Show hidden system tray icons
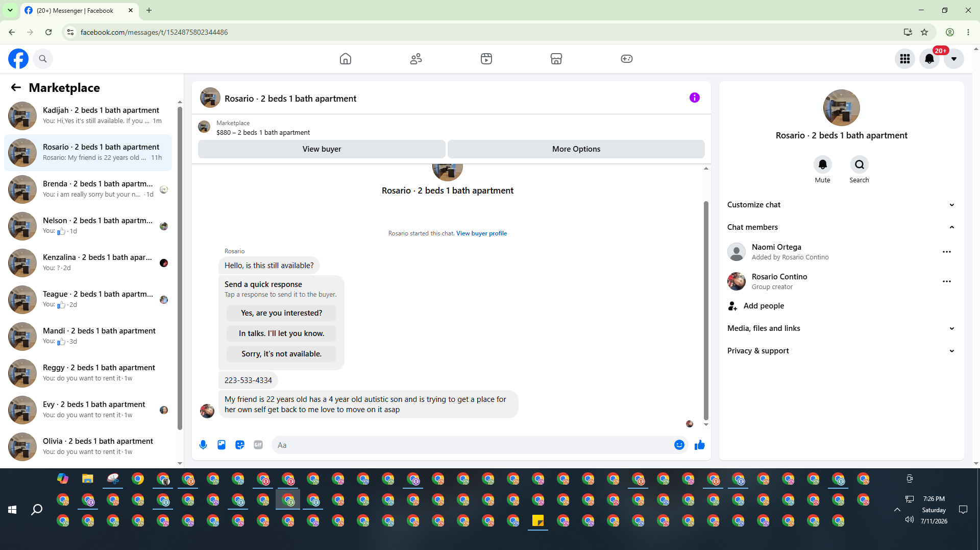Image resolution: width=980 pixels, height=550 pixels. pos(897,510)
